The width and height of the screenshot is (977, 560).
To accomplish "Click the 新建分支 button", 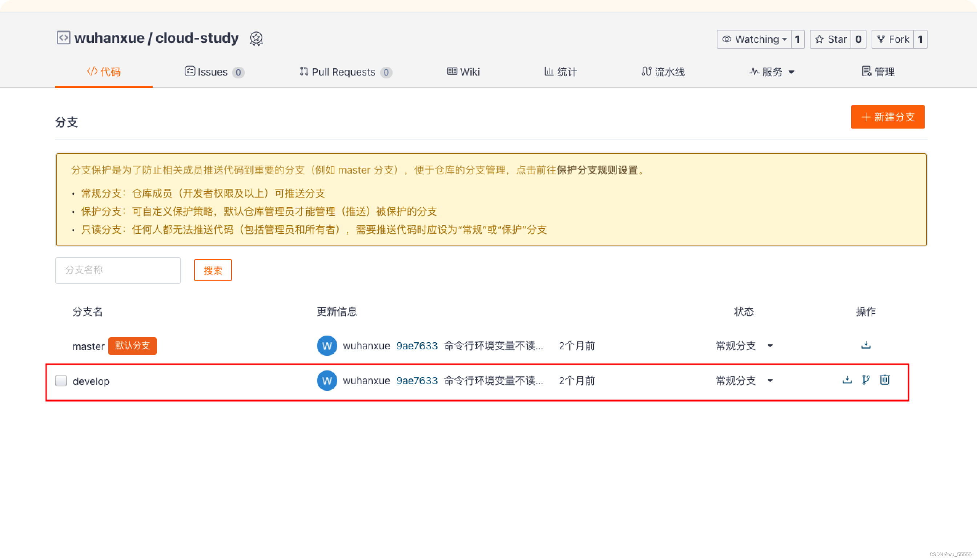I will click(x=887, y=117).
